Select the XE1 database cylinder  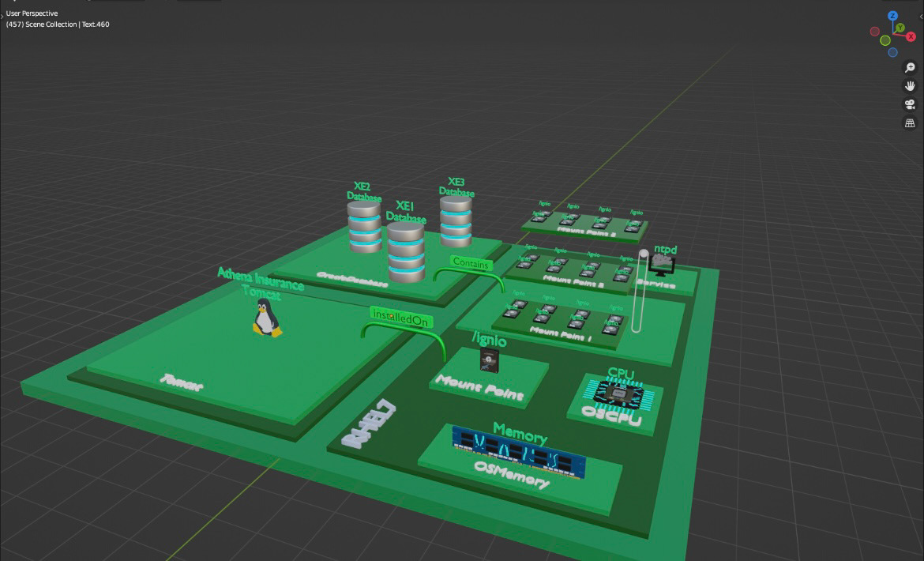pyautogui.click(x=406, y=252)
